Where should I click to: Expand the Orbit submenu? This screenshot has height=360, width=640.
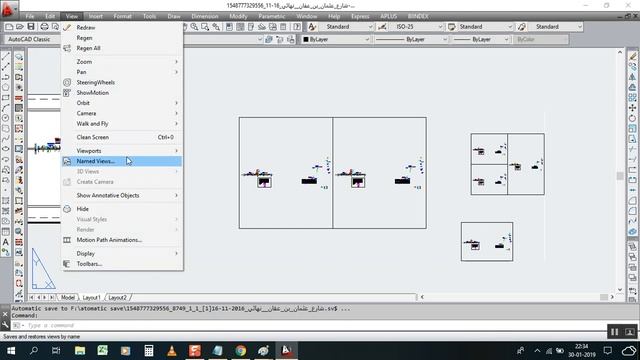[x=122, y=103]
